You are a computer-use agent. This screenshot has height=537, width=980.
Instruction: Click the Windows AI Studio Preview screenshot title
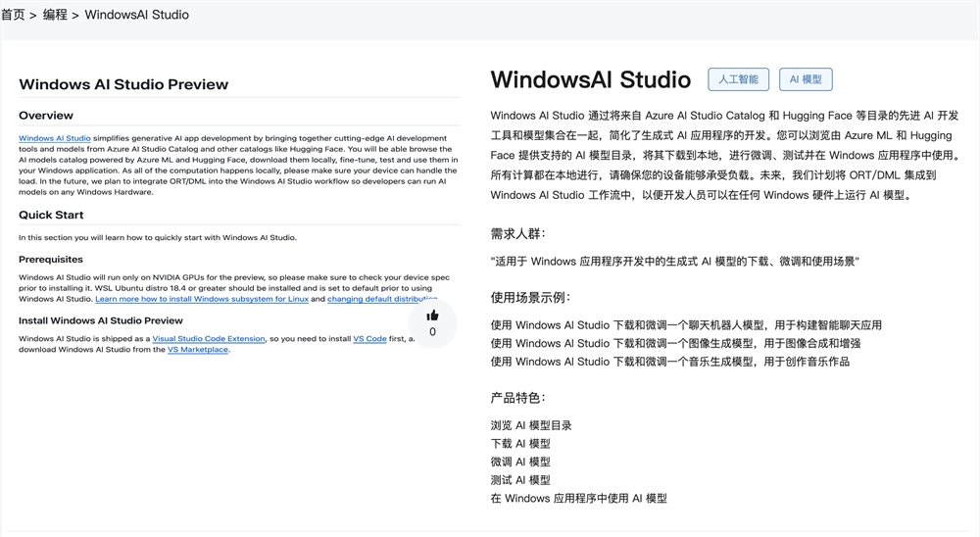tap(123, 84)
